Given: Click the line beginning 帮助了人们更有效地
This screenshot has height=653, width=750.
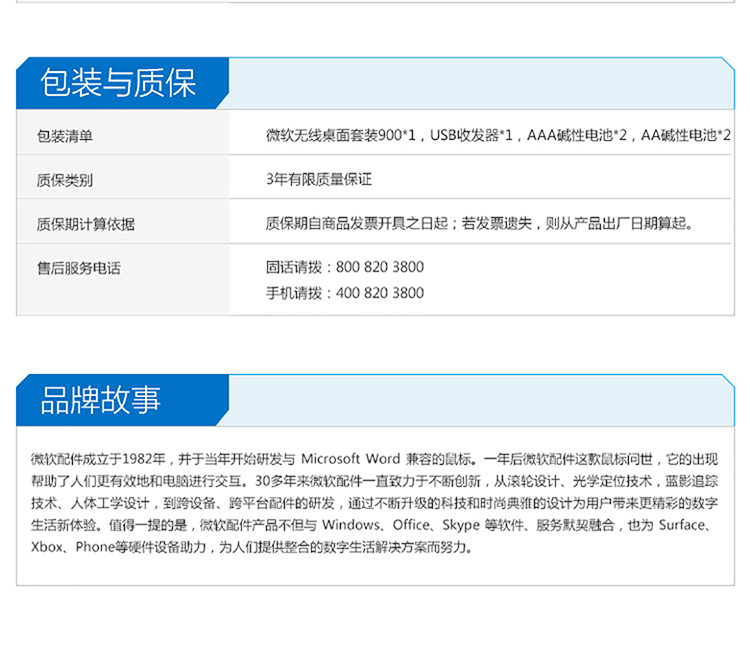Looking at the screenshot, I should click(375, 481).
